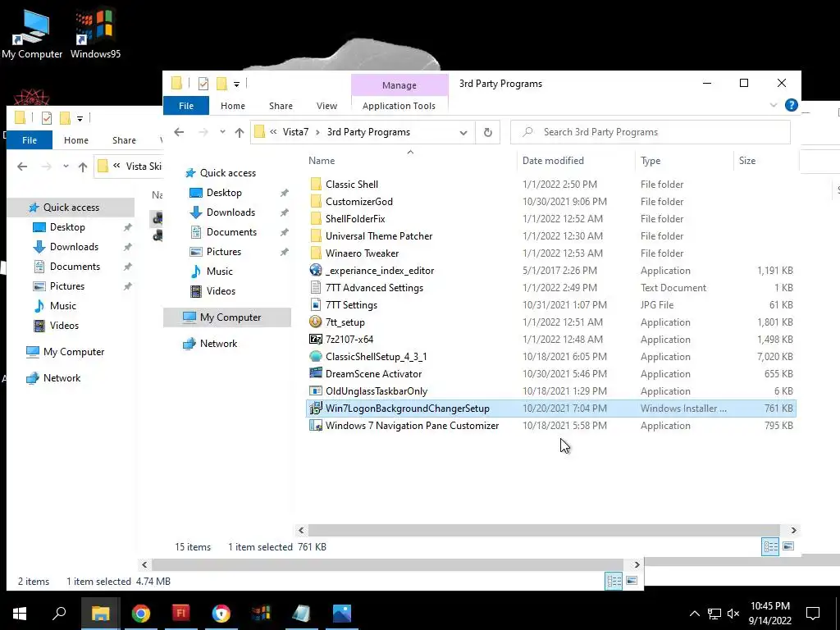The width and height of the screenshot is (840, 630).
Task: Open the Photos app on taskbar
Action: click(342, 613)
